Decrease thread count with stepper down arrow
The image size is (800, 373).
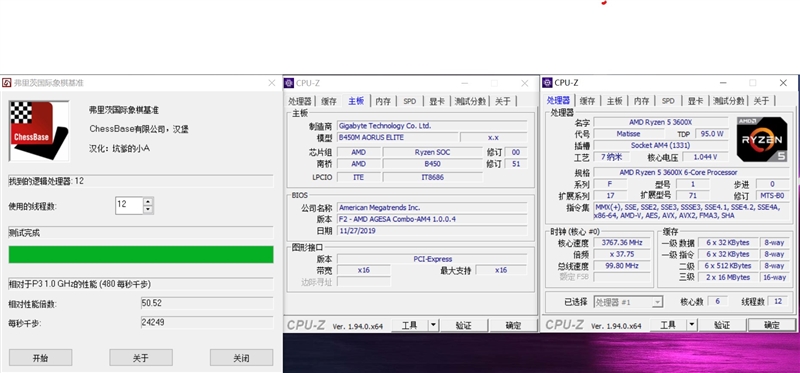click(148, 209)
